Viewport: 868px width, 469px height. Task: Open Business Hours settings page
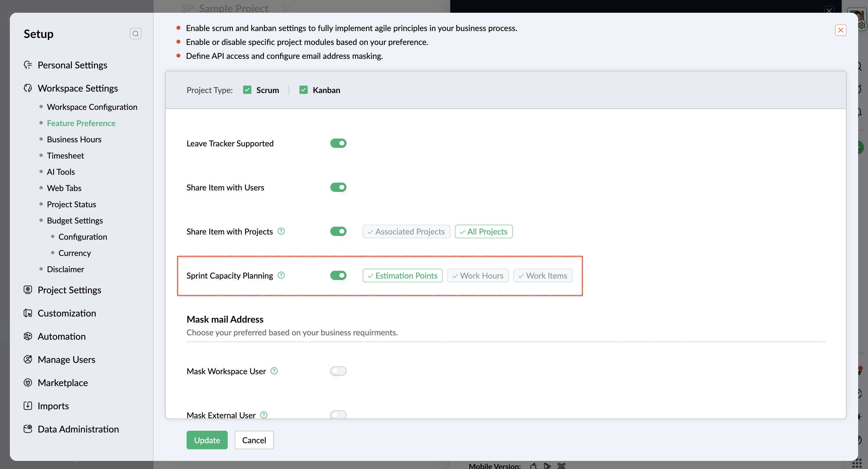click(74, 139)
